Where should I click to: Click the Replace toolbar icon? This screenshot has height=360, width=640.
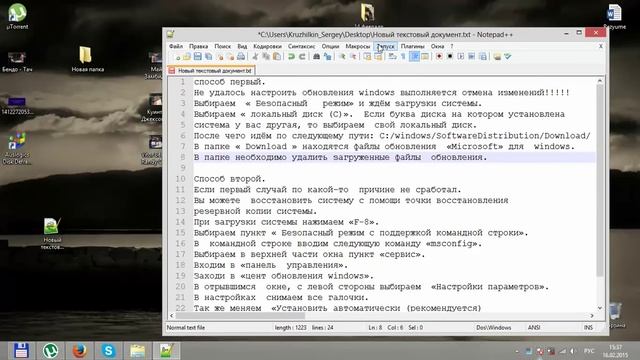click(328, 57)
